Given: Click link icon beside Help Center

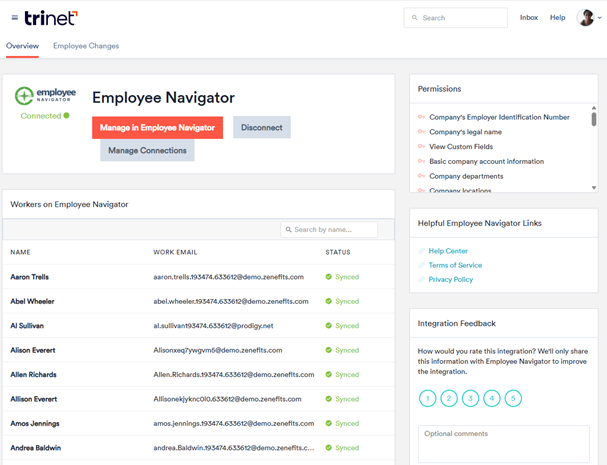Looking at the screenshot, I should tap(422, 251).
